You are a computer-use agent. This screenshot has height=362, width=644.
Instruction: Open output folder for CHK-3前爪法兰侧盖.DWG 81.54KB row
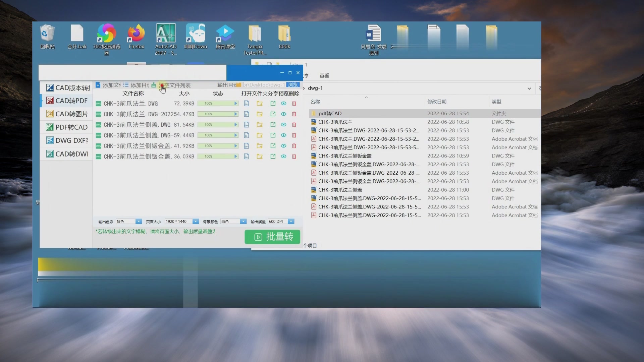click(260, 125)
